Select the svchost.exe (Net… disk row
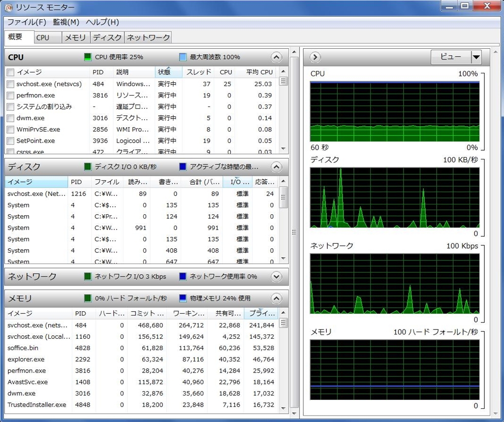The height and width of the screenshot is (422, 504). pyautogui.click(x=141, y=194)
